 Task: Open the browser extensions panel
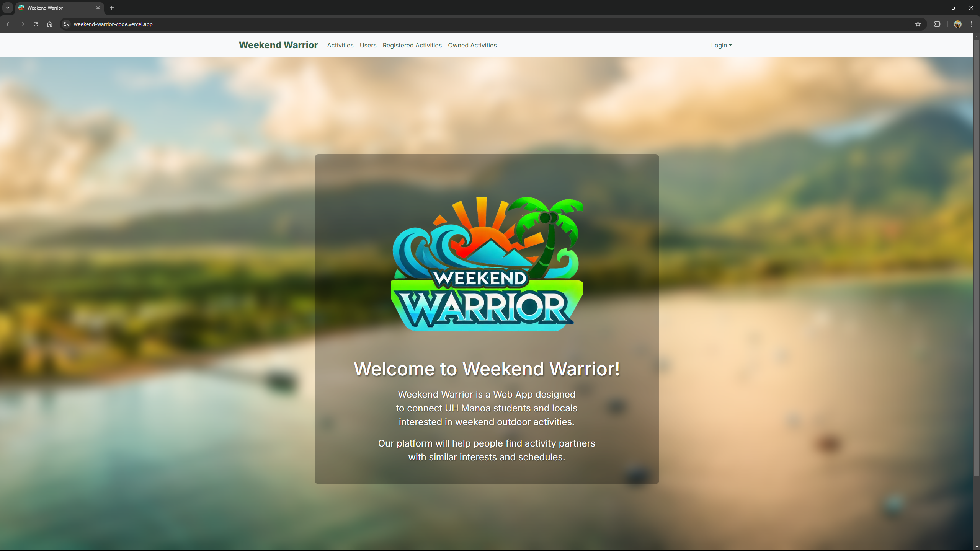pos(937,24)
